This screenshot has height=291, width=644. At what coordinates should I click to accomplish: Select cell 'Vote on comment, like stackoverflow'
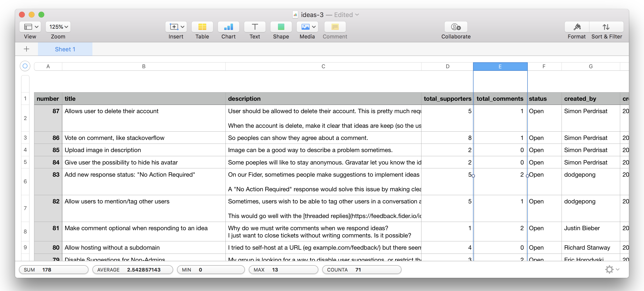click(143, 138)
